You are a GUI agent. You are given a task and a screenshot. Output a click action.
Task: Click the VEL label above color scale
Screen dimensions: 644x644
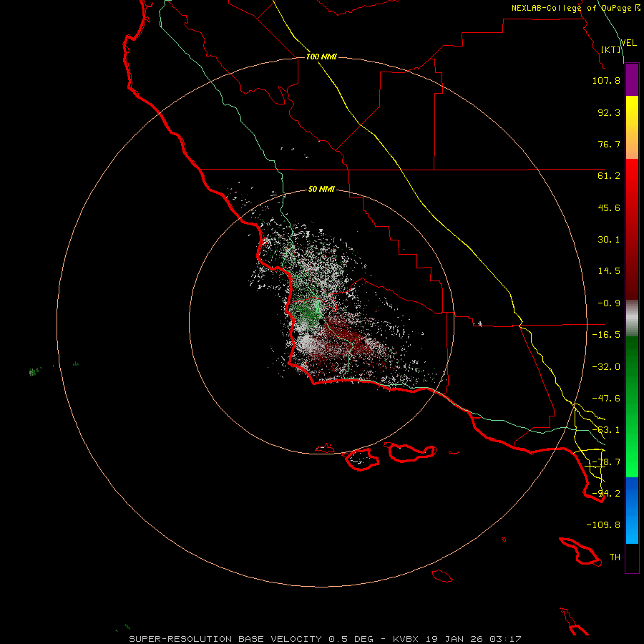pyautogui.click(x=628, y=43)
